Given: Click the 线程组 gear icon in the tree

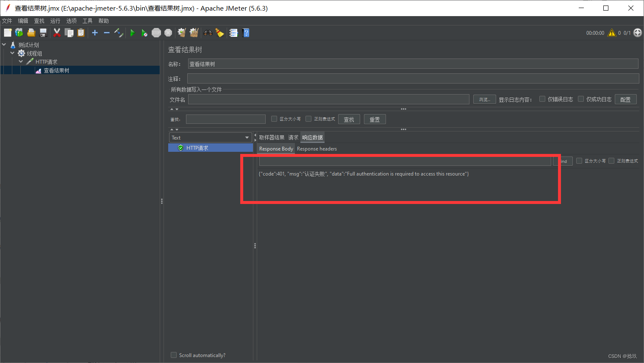Looking at the screenshot, I should [x=21, y=53].
